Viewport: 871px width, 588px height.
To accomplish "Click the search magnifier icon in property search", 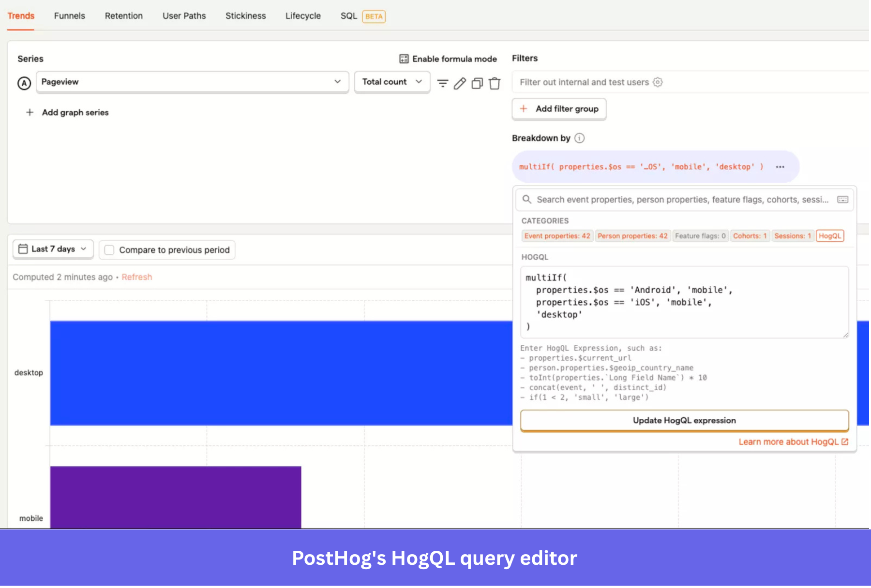I will point(527,199).
